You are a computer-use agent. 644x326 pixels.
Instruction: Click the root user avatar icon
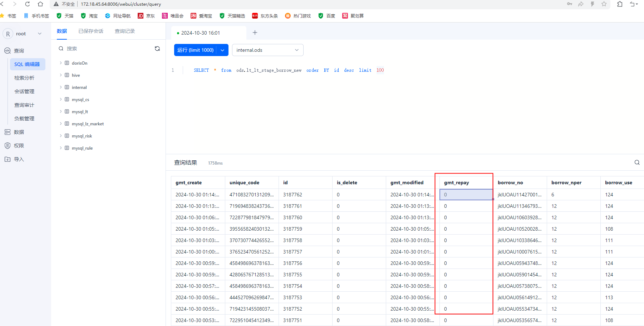click(8, 34)
